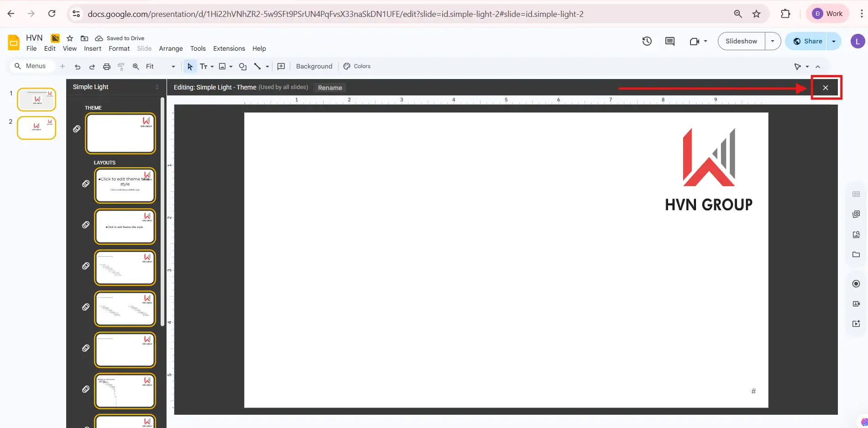Select the Theme master slide thumbnail
Screen dimensions: 868x428
120,133
